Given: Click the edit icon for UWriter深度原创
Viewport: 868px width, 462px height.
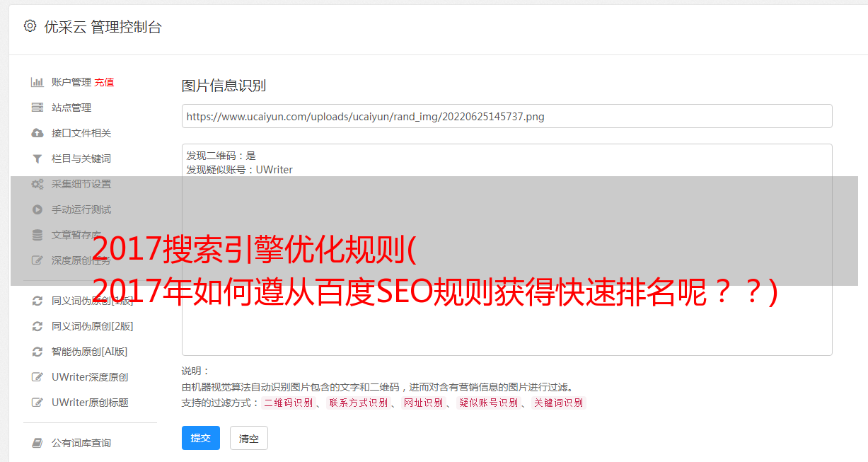Looking at the screenshot, I should point(37,377).
